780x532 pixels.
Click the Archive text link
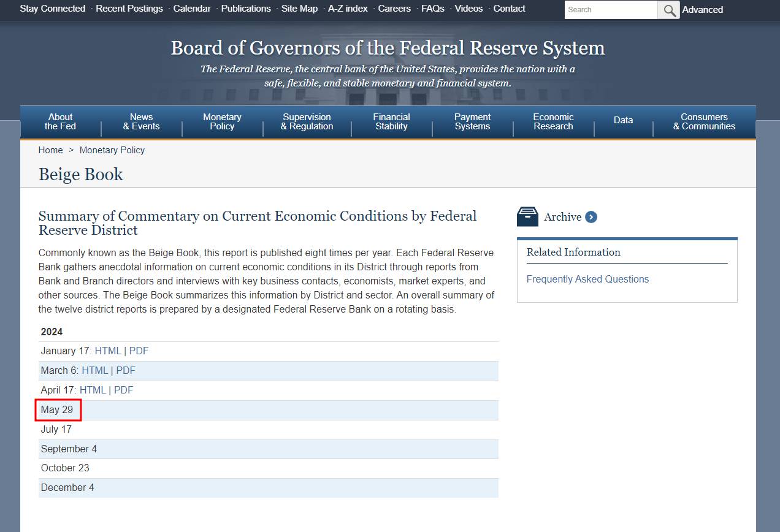point(562,217)
